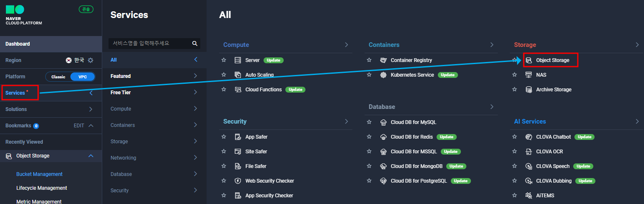Collapse the Object Storage sidebar section
Image resolution: width=644 pixels, height=204 pixels.
click(x=91, y=156)
